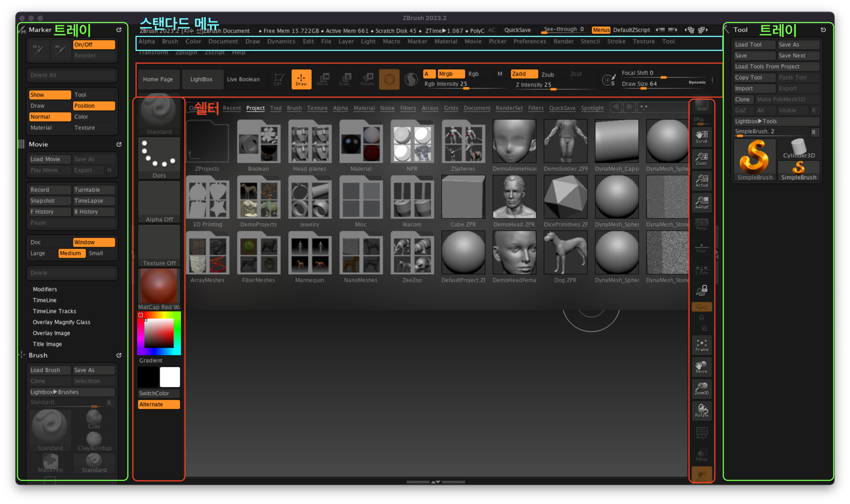Disable the Alternate color toggle
850x504 pixels.
pos(159,404)
